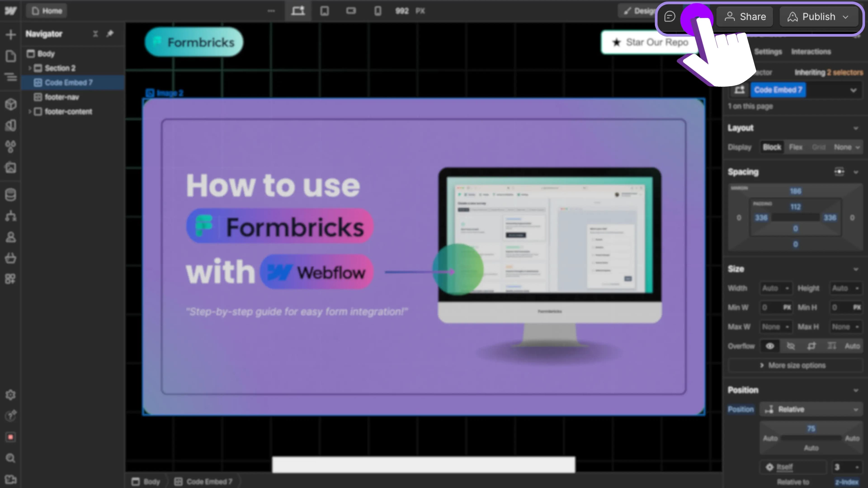This screenshot has width=868, height=488.
Task: Open the Users panel
Action: 10,237
